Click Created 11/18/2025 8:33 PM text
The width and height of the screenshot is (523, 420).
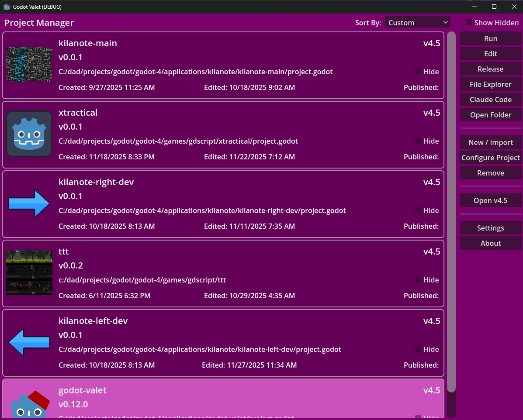pyautogui.click(x=107, y=157)
